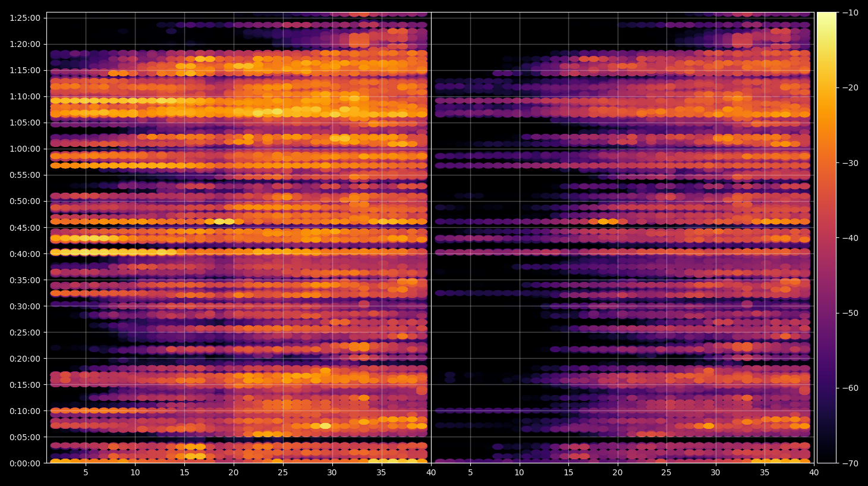Select x-axis tick 20 under right plot
868x486 pixels.
tap(618, 473)
